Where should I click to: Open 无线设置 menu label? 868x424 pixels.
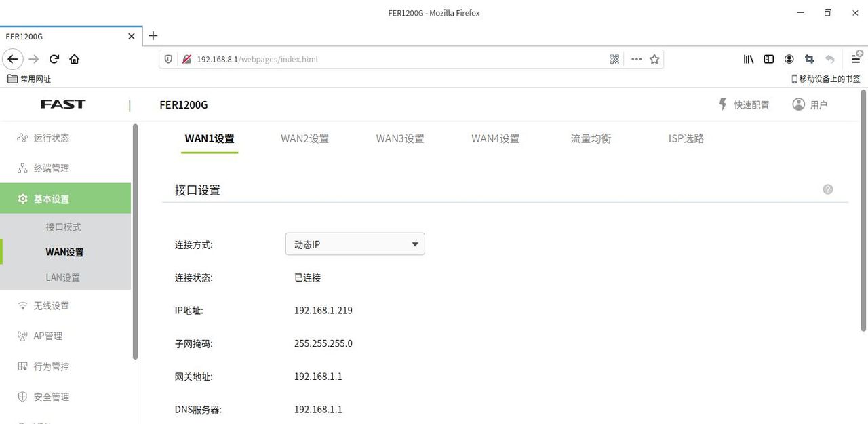click(x=52, y=305)
